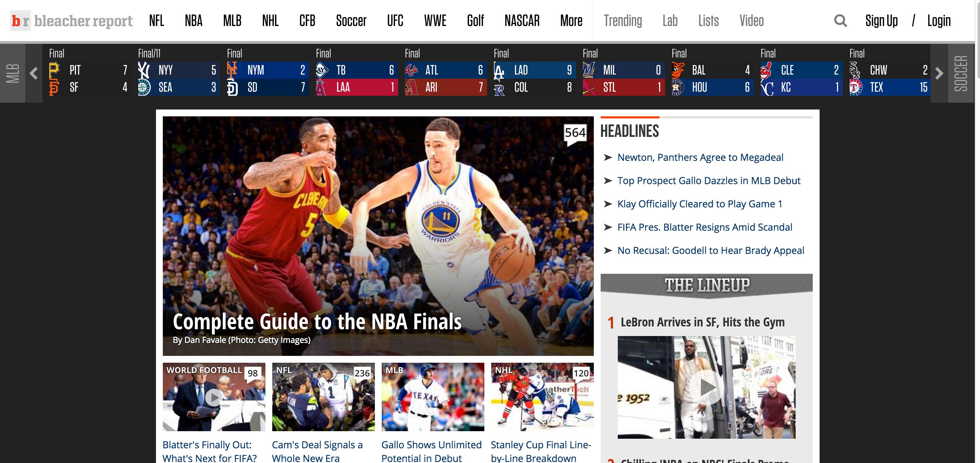This screenshot has height=463, width=980.
Task: Open the NBA navigation menu
Action: point(193,21)
